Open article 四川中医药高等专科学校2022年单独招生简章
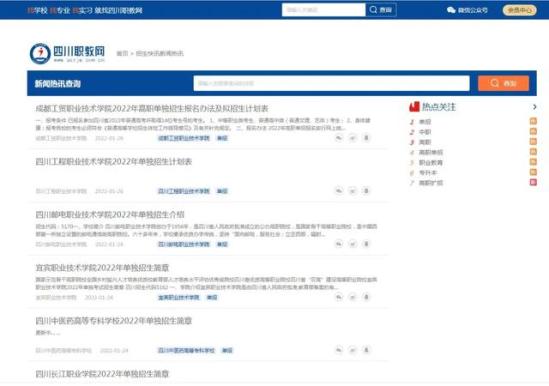Screen dimensions: 549x386 coord(113,320)
